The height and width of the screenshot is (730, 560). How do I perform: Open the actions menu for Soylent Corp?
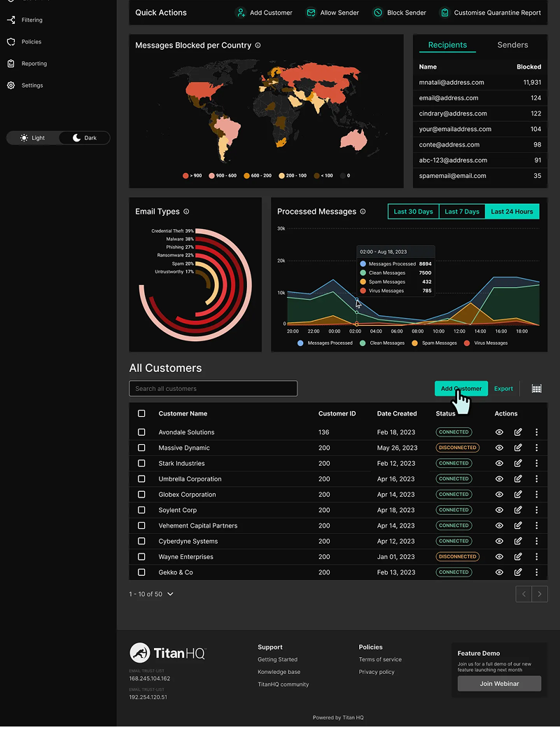(x=537, y=510)
